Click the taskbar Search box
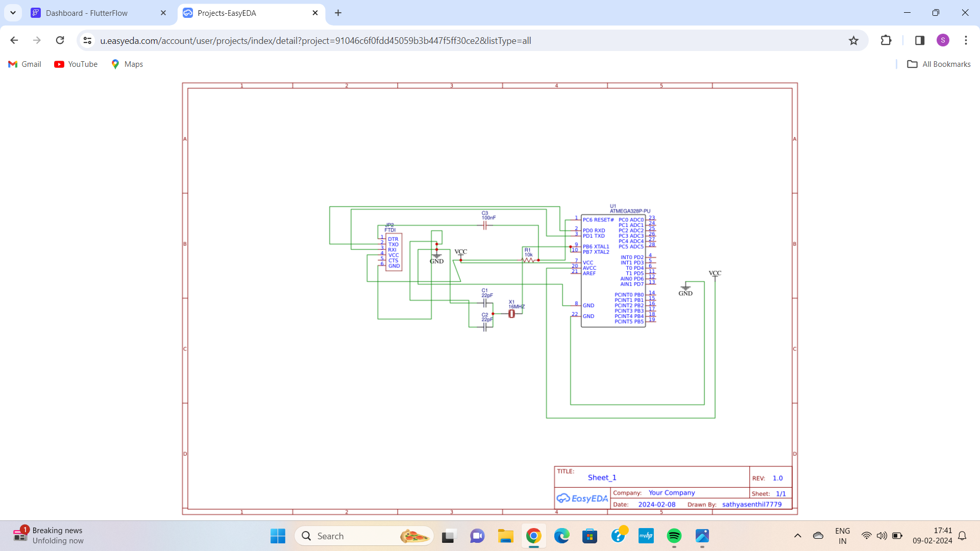Screen dimensions: 980x551 pyautogui.click(x=364, y=536)
